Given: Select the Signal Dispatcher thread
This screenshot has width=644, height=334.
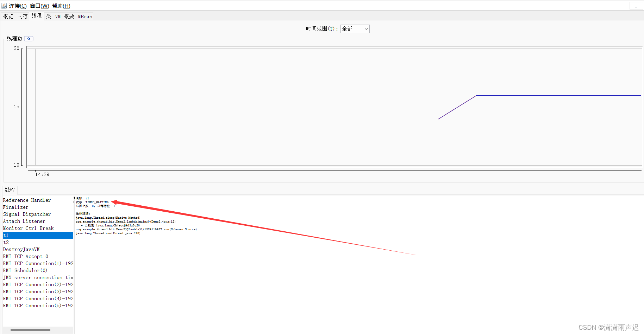Looking at the screenshot, I should (x=38, y=214).
